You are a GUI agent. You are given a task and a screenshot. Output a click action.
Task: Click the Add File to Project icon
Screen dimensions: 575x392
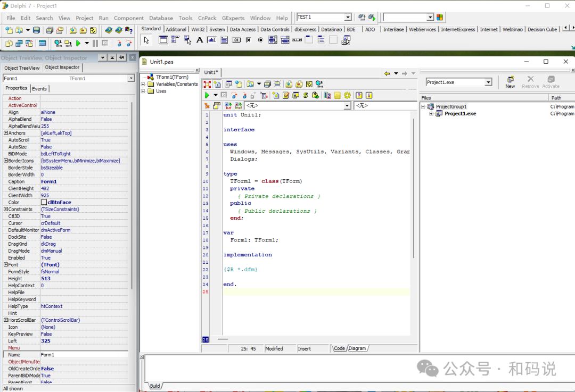pos(73,30)
